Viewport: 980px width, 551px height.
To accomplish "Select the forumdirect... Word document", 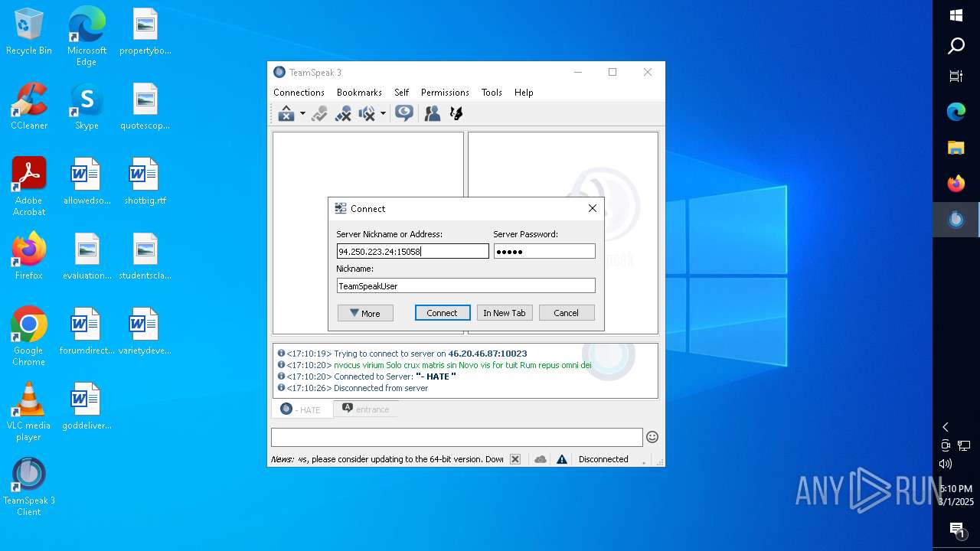I will point(87,331).
